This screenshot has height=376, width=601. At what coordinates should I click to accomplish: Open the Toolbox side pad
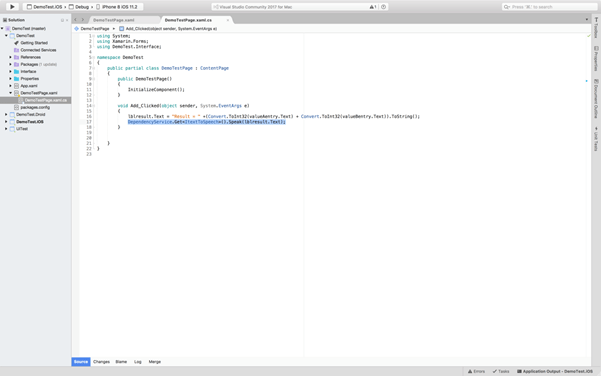point(596,28)
